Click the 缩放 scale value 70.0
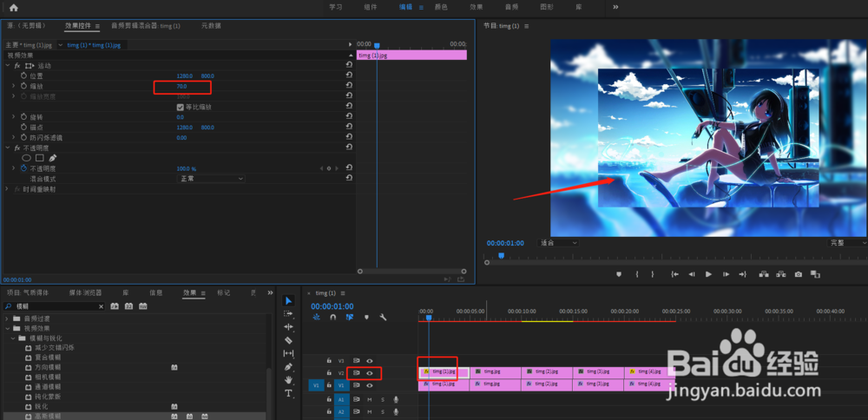The width and height of the screenshot is (868, 420). [181, 86]
